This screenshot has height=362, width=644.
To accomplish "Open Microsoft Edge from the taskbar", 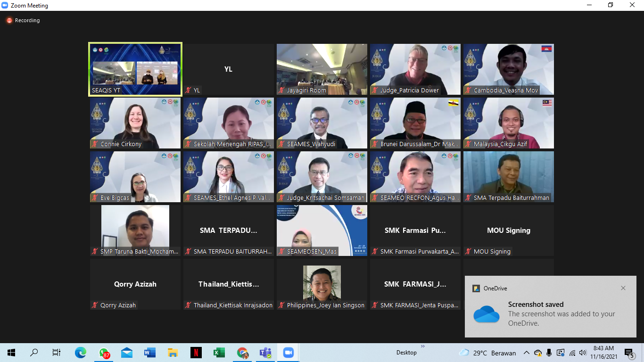I will [x=81, y=353].
